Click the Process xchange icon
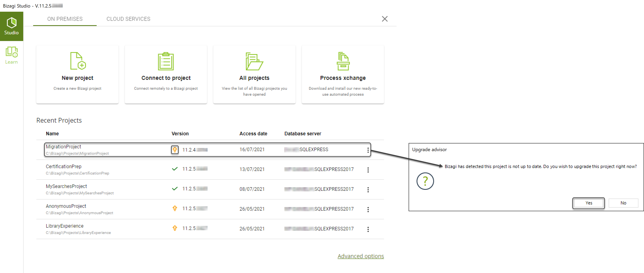 343,61
